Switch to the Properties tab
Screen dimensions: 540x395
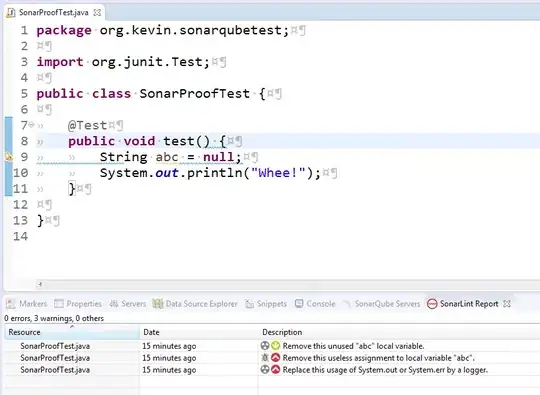[78, 304]
